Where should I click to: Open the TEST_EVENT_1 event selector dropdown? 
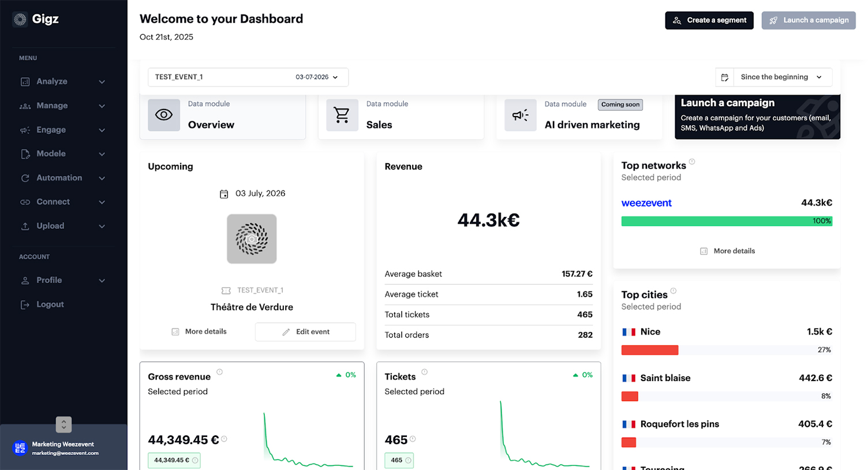tap(248, 77)
